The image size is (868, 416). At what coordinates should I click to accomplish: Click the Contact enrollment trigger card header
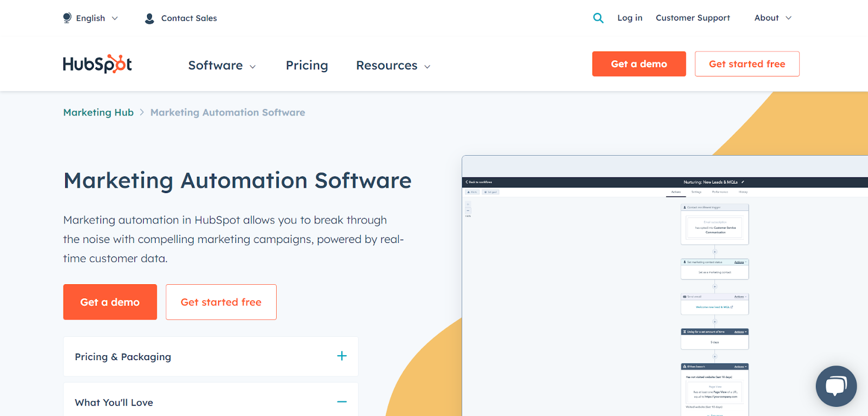coord(714,207)
